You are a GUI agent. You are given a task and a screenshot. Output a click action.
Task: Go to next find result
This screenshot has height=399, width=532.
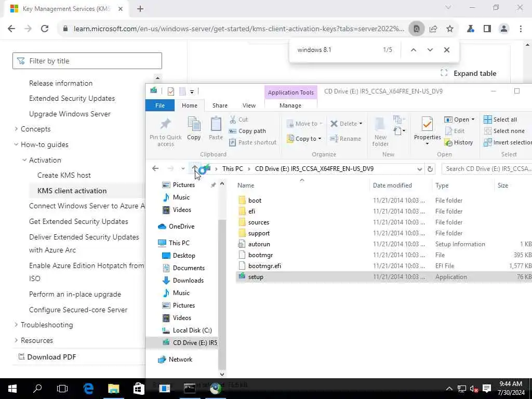click(x=430, y=50)
